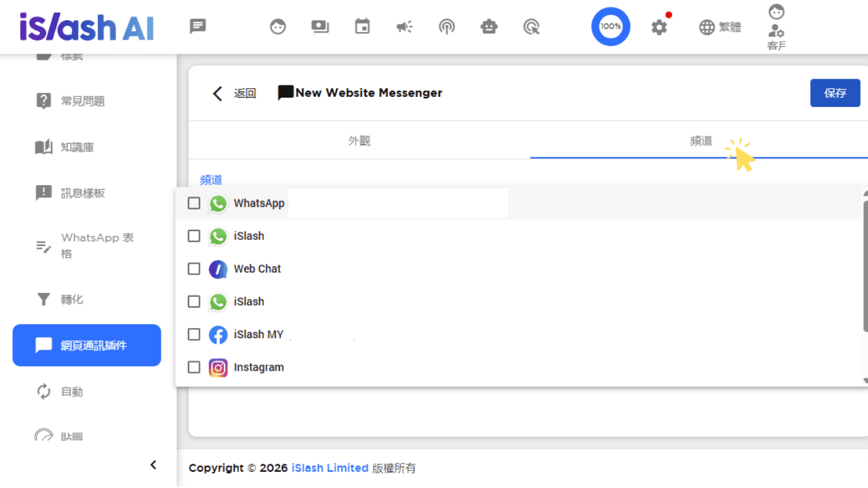The width and height of the screenshot is (868, 488).
Task: Select the 頻道 tab
Action: 701,141
